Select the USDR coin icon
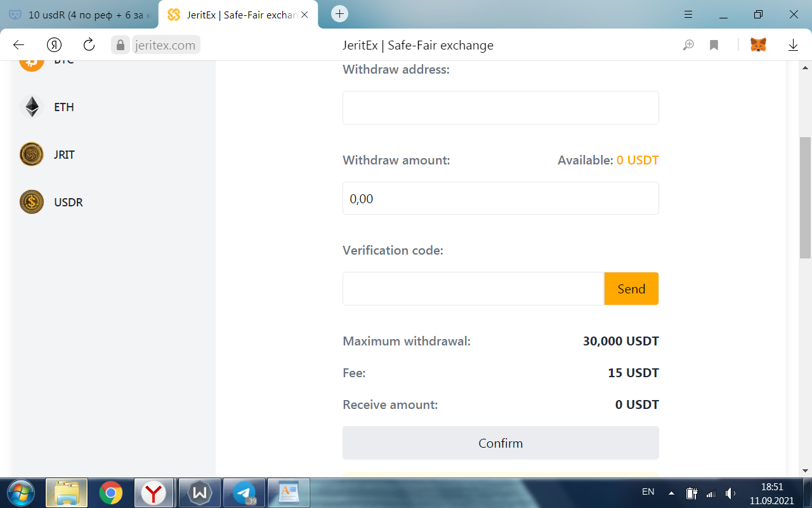The image size is (812, 508). [x=32, y=202]
